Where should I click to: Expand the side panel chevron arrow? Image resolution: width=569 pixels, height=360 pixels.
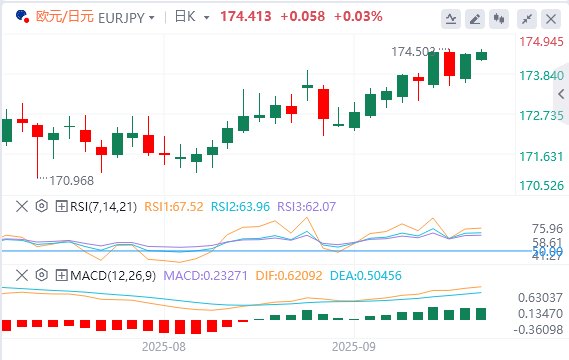(561, 94)
